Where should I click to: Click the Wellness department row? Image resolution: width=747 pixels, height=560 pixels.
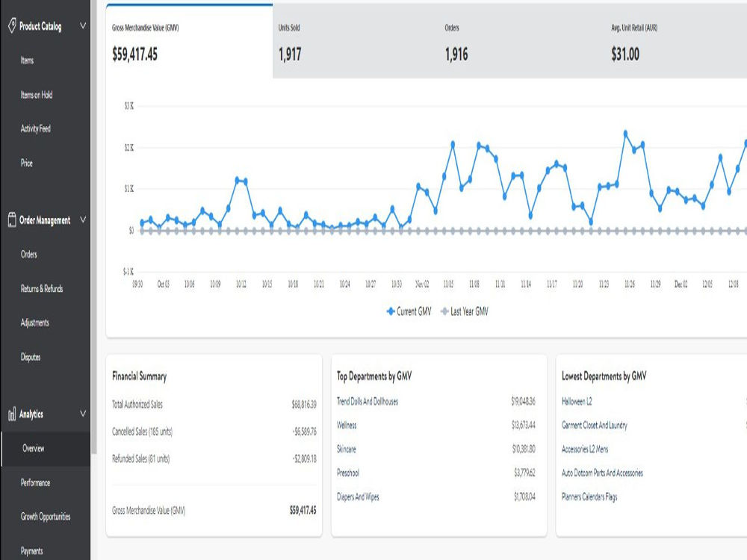click(x=347, y=426)
